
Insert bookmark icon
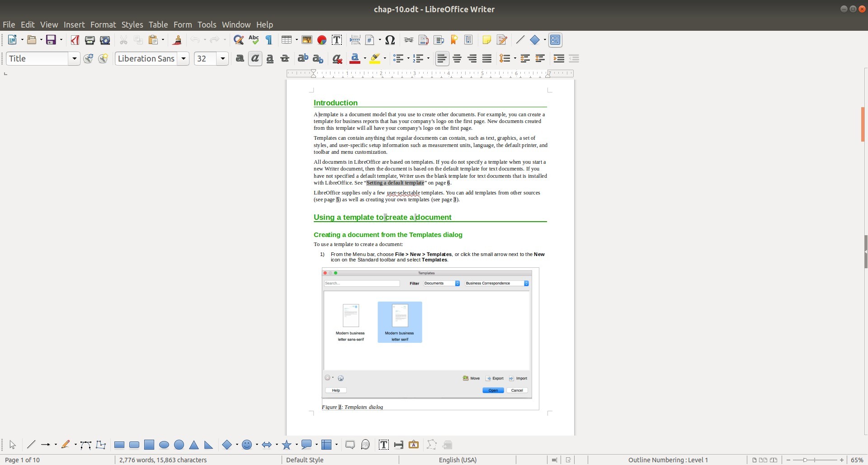pos(454,40)
